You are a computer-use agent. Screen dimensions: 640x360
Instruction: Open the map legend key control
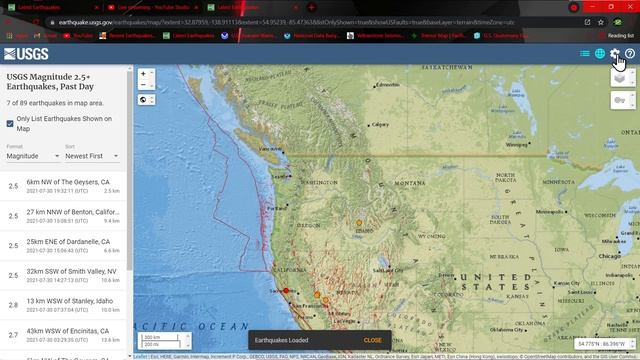[x=620, y=100]
